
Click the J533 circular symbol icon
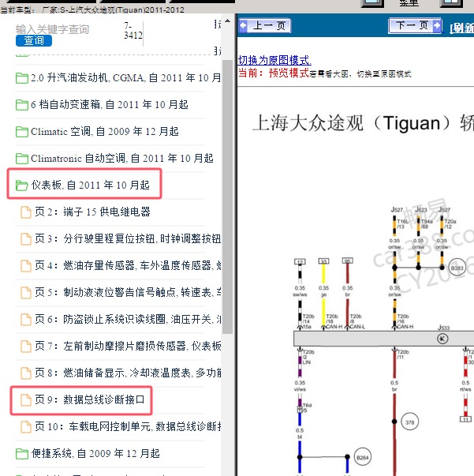[x=442, y=339]
